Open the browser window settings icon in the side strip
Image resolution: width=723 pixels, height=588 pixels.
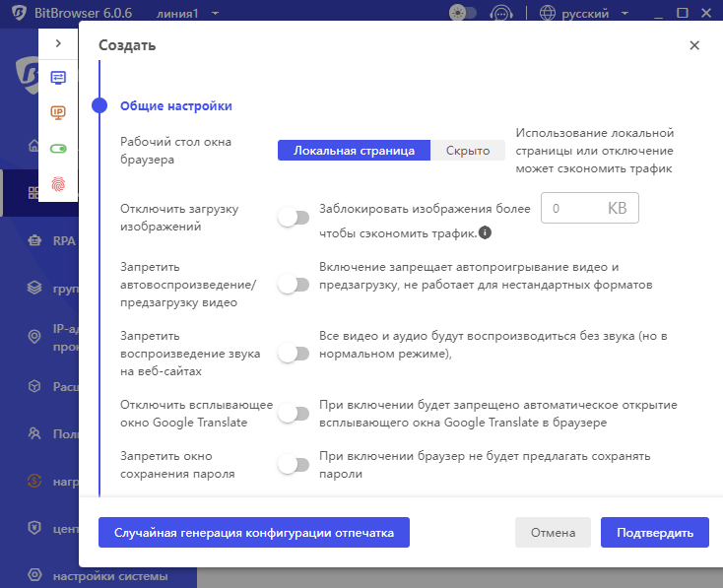click(58, 78)
